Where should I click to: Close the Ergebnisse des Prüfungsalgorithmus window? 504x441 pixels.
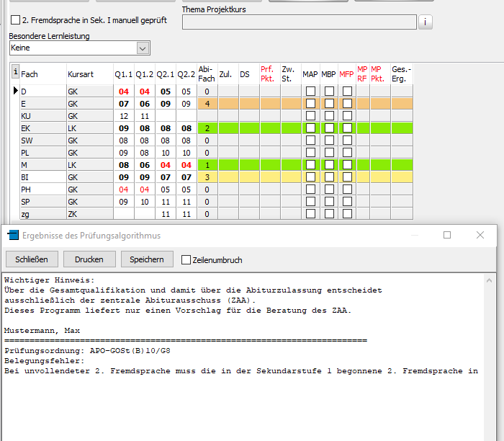pos(480,235)
